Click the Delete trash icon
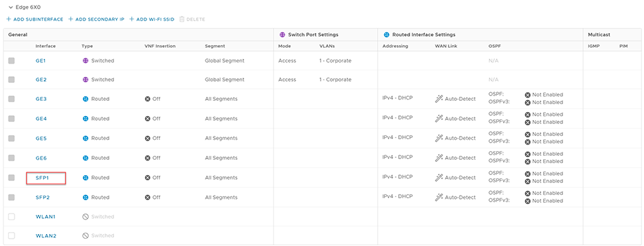The image size is (644, 246). tap(182, 19)
